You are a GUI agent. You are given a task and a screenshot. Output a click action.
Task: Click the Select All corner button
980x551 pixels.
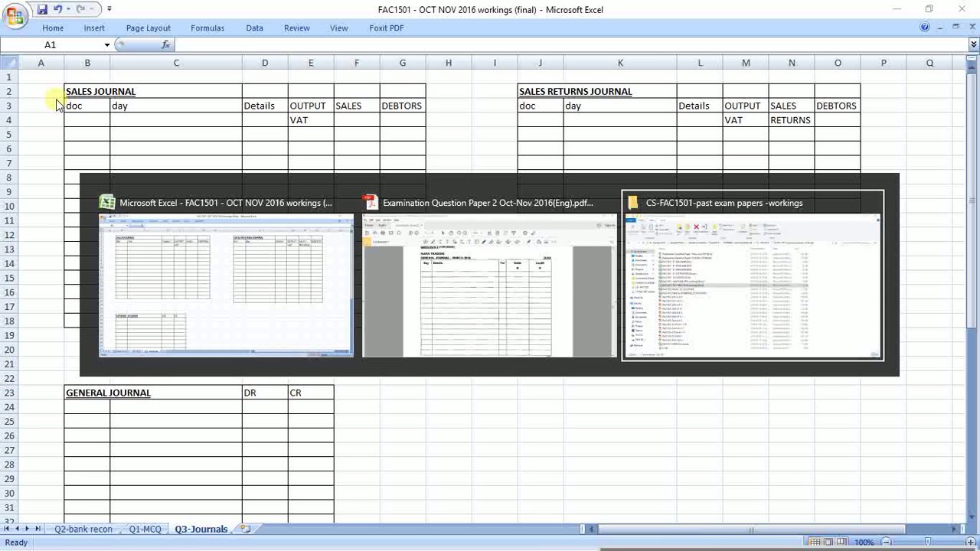(9, 63)
